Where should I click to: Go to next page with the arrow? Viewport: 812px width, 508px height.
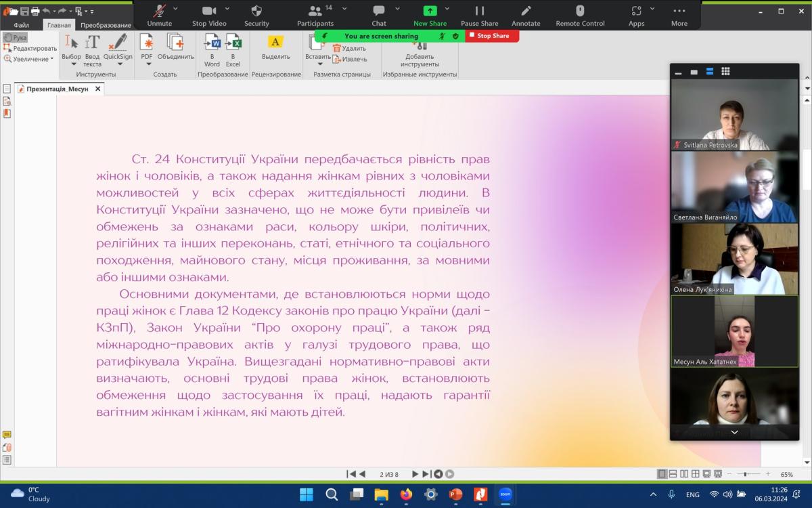[415, 474]
